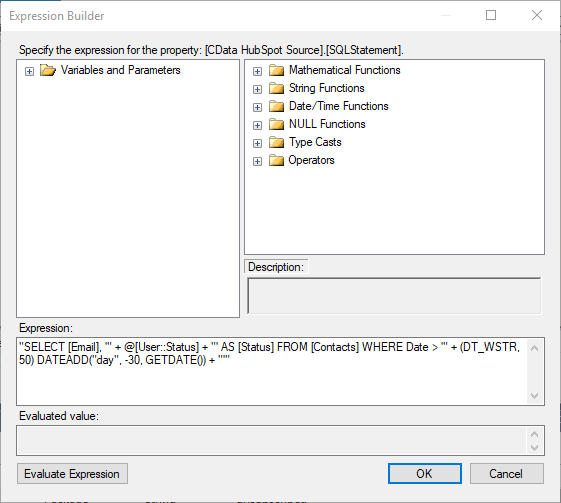
Task: Expand the Operators plus box
Action: [257, 161]
